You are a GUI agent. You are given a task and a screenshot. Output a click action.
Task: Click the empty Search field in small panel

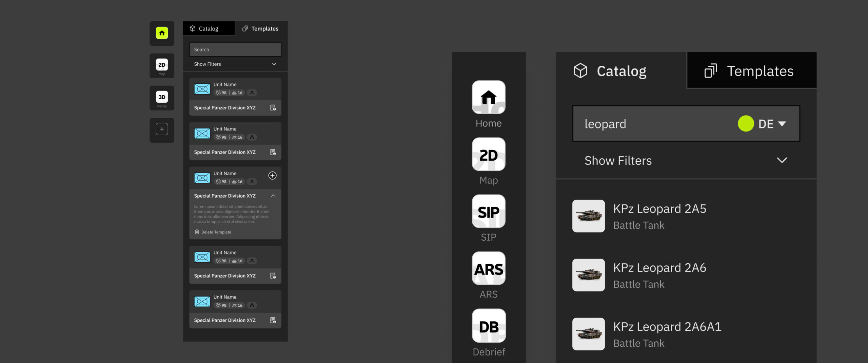pos(235,49)
